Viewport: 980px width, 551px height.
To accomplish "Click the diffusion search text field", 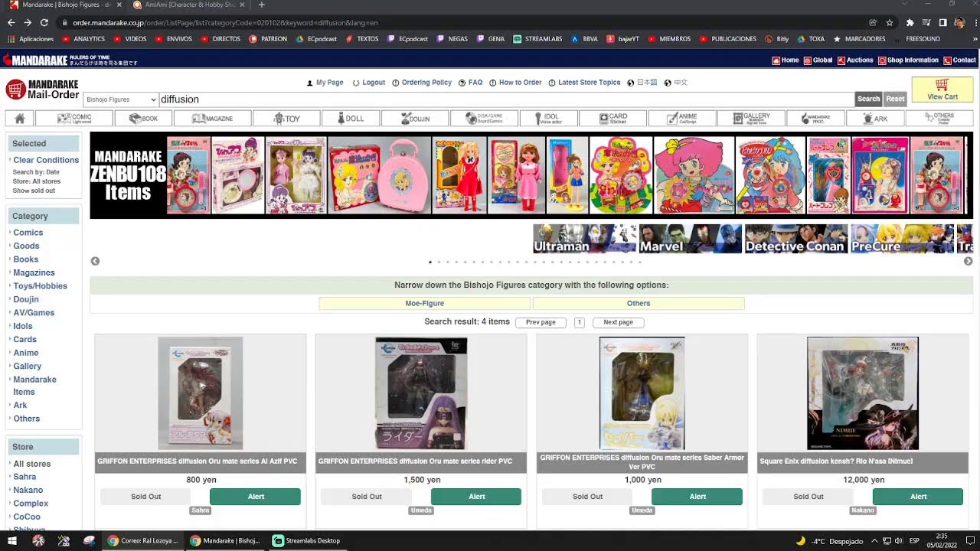I will point(505,99).
